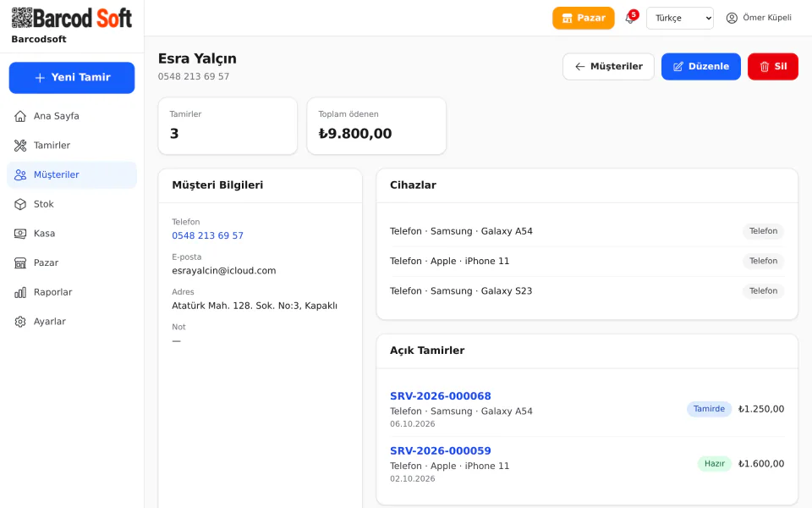812x508 pixels.
Task: Click the phone number link 0548 213 69 57
Action: coord(208,236)
